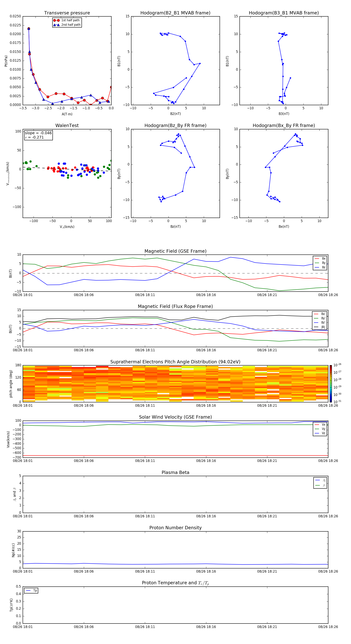351x644 pixels.
Task: Click the red Vx line in velocity plot
Action: 175,456
